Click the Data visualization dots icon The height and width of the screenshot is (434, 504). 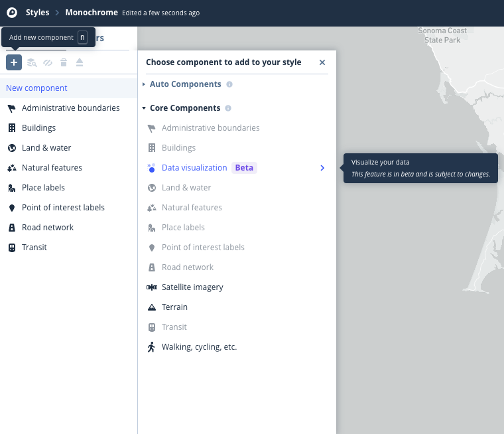click(x=151, y=168)
